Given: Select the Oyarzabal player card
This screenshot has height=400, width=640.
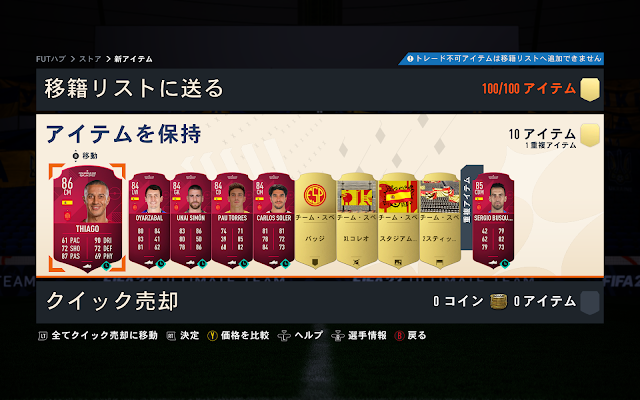Looking at the screenshot, I should click(149, 220).
